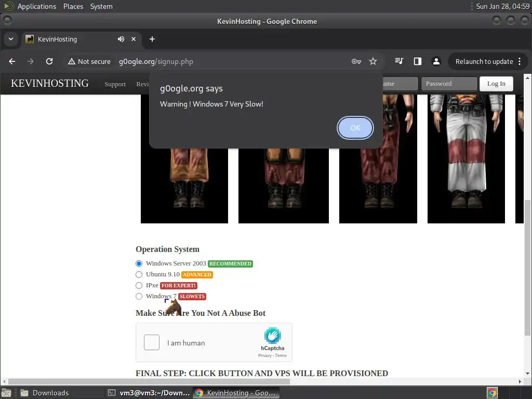Click the clock Sun Jan 28, 04:59
Image resolution: width=532 pixels, height=399 pixels.
click(x=502, y=6)
